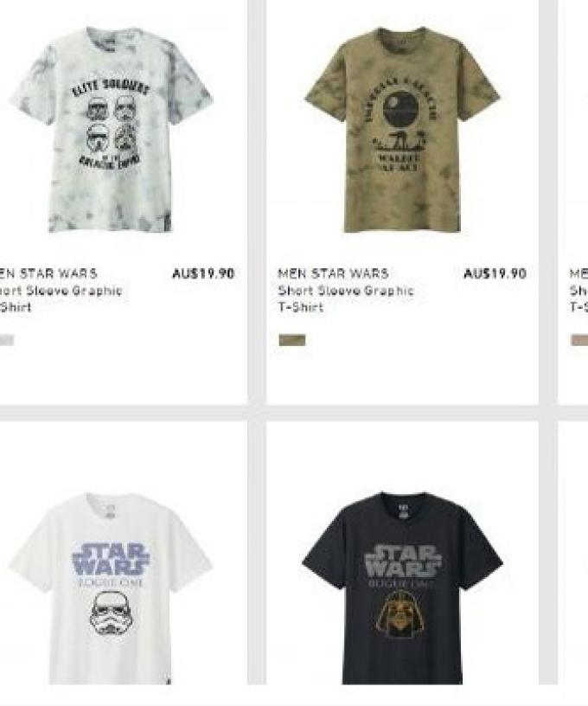This screenshot has height=706, width=588.
Task: Open the olive Death Star shirt image
Action: point(402,130)
